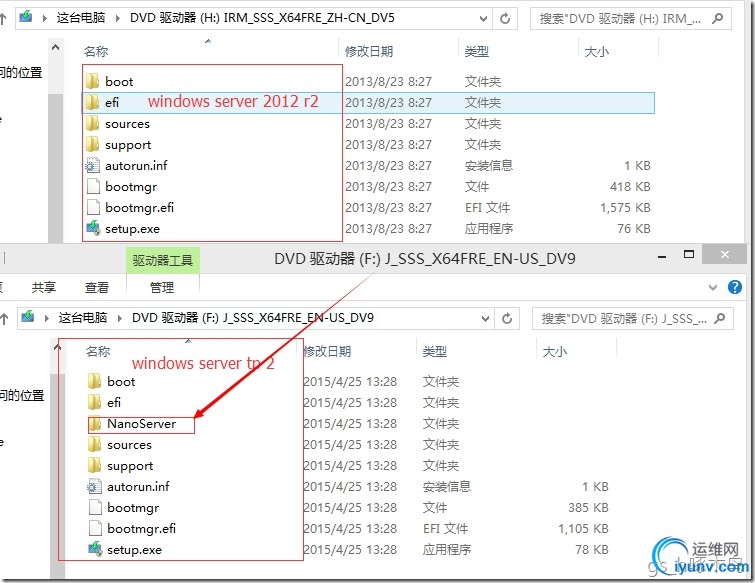The image size is (755, 583).
Task: Open the 查看 ribbon tab
Action: pyautogui.click(x=97, y=287)
